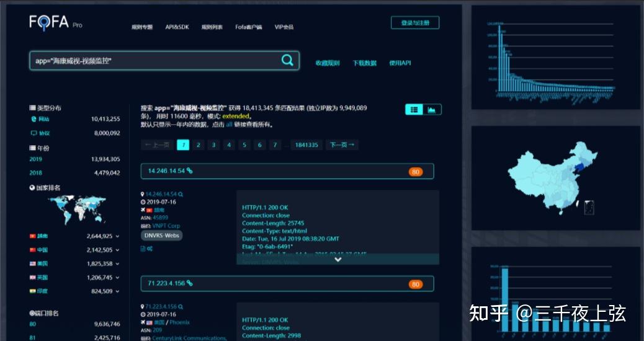Click the cogs icon under DNVRS-Webs tag

coord(150,249)
